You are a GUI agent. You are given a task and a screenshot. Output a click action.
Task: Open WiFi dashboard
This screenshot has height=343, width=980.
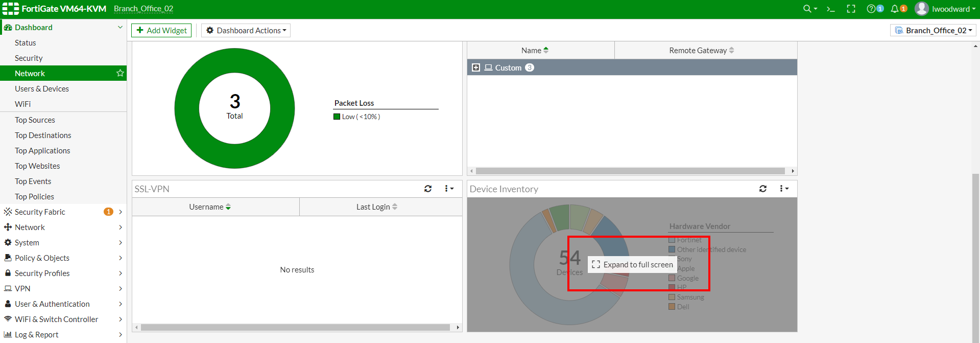point(22,104)
